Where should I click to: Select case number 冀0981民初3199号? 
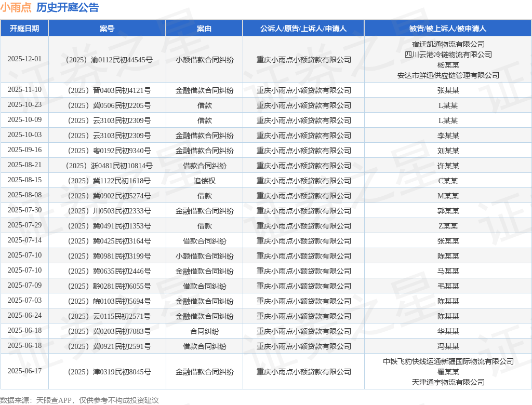[x=109, y=256]
